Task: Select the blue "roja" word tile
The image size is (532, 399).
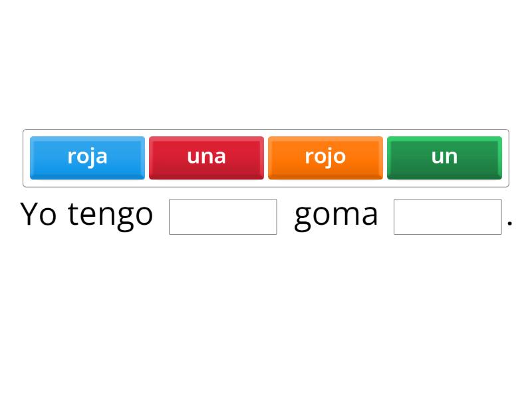Action: click(x=87, y=158)
